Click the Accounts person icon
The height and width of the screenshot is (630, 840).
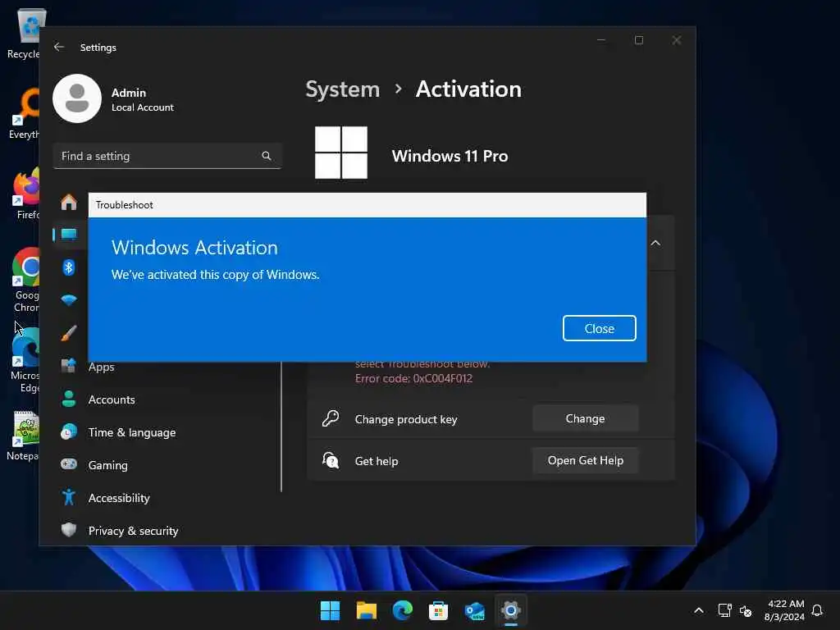[x=69, y=399]
